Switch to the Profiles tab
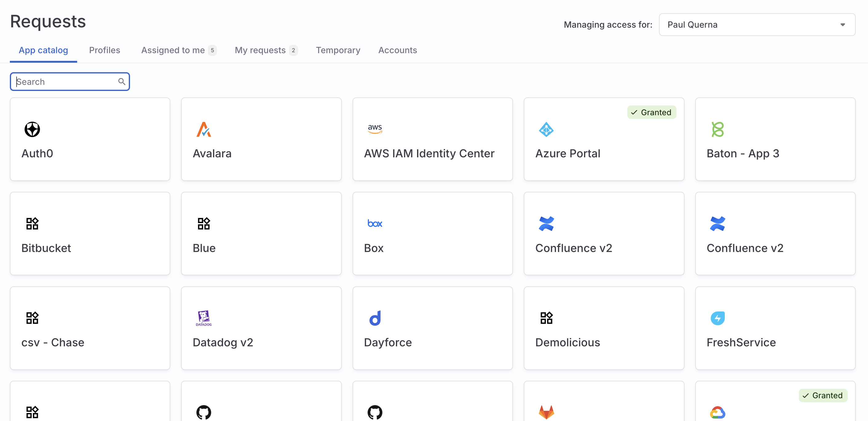 tap(105, 50)
